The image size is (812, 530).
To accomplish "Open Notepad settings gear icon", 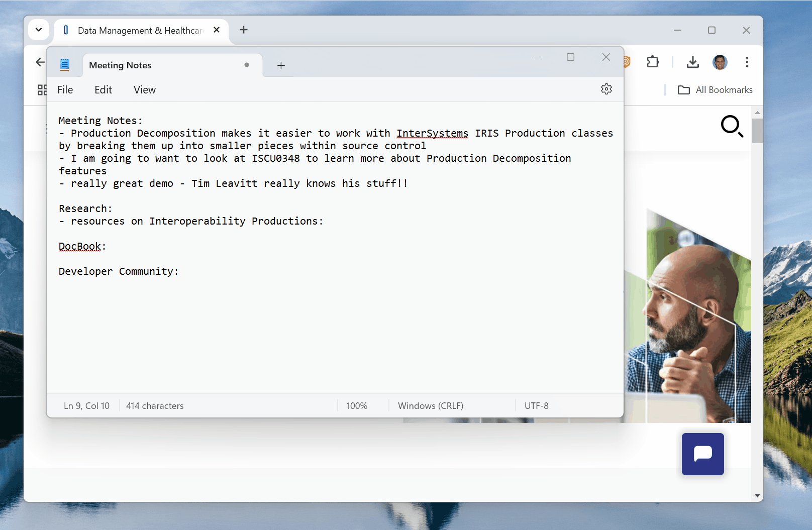I will click(606, 89).
